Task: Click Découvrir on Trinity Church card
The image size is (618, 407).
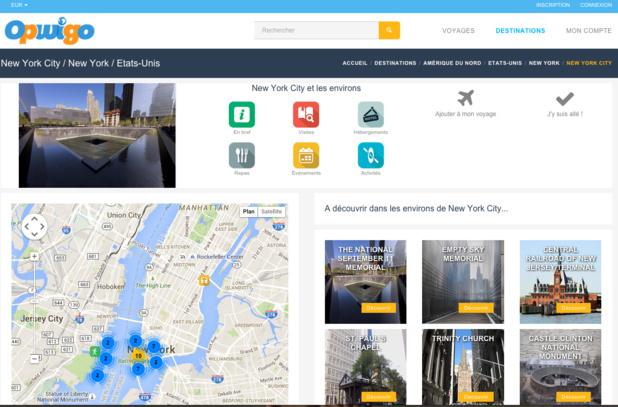Action: click(476, 397)
